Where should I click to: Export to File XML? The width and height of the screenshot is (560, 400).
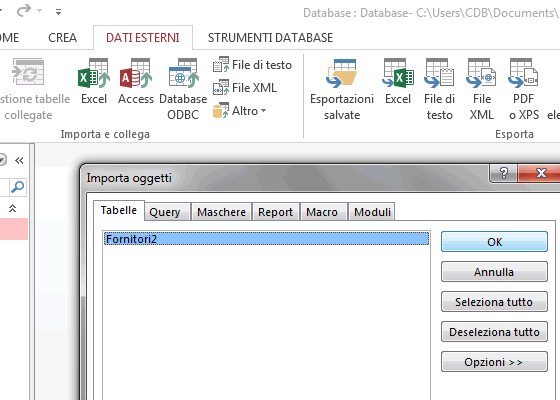click(x=481, y=89)
